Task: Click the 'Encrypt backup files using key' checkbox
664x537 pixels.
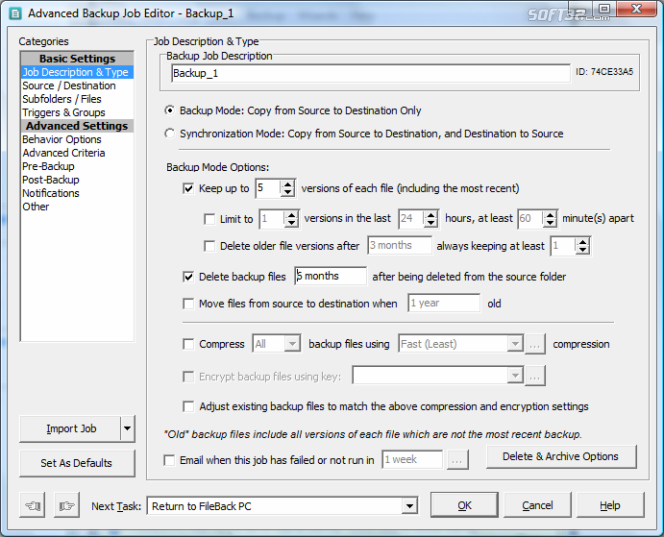Action: (188, 376)
